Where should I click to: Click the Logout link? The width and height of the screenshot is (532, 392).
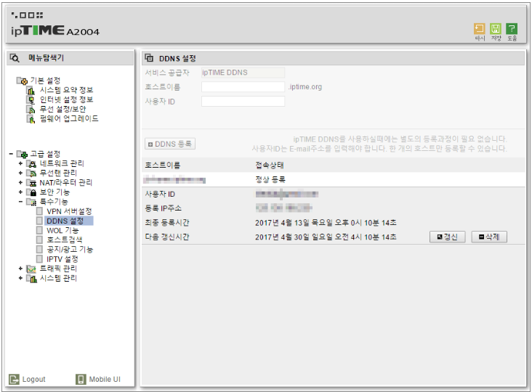click(x=33, y=379)
